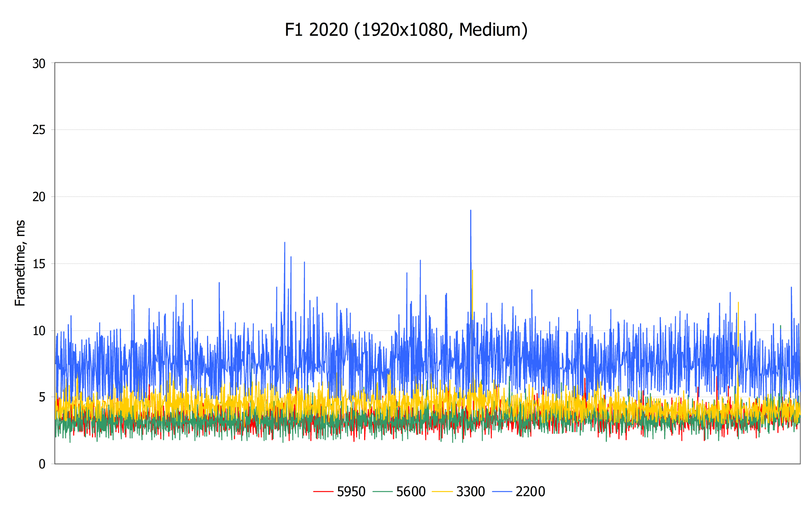Click the 25 y-axis label

[39, 130]
